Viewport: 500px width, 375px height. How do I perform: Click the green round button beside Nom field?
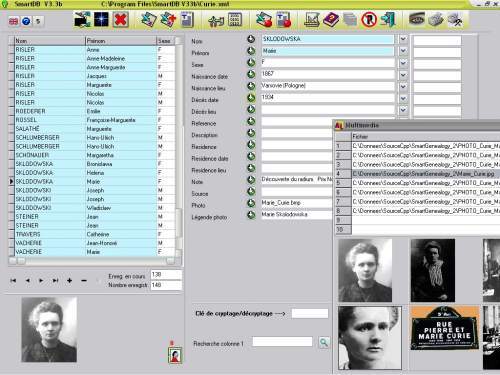pyautogui.click(x=251, y=39)
